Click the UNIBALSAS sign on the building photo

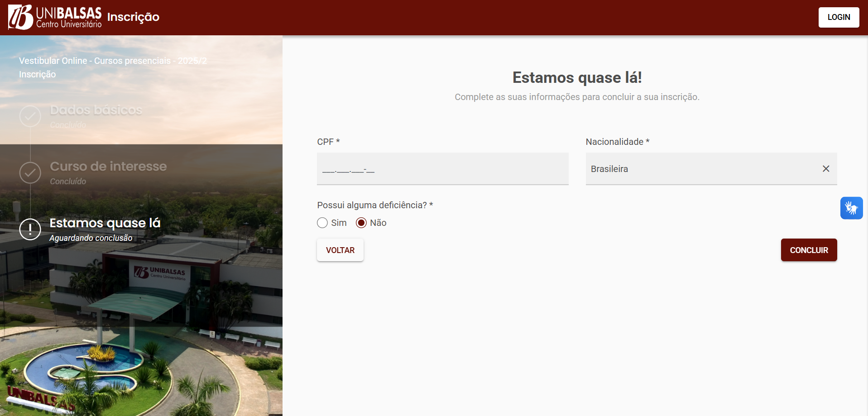coord(160,273)
